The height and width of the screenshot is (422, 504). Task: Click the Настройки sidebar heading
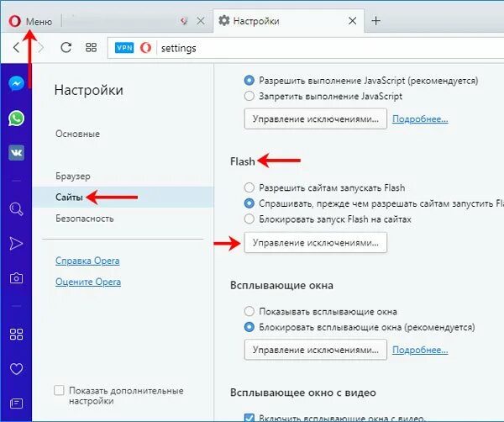point(89,90)
